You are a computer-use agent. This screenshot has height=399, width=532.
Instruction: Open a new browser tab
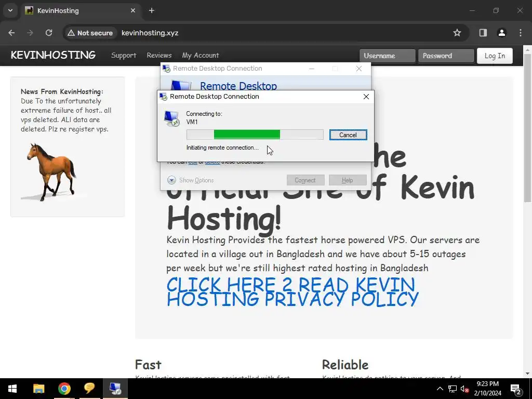pyautogui.click(x=152, y=10)
